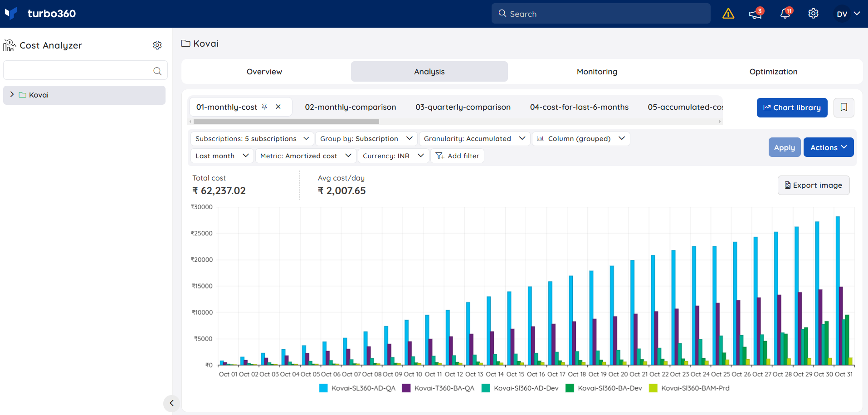Image resolution: width=868 pixels, height=415 pixels.
Task: Open the 04-cost-for-last-6-months chart tab
Action: [579, 107]
